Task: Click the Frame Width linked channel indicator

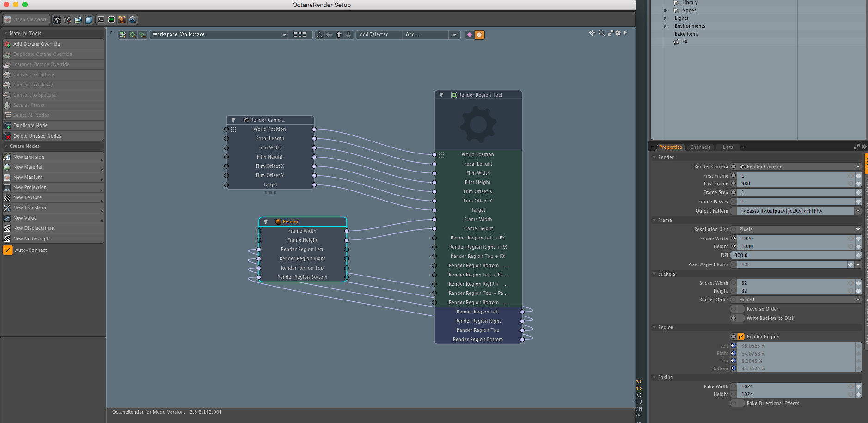Action: tap(734, 239)
